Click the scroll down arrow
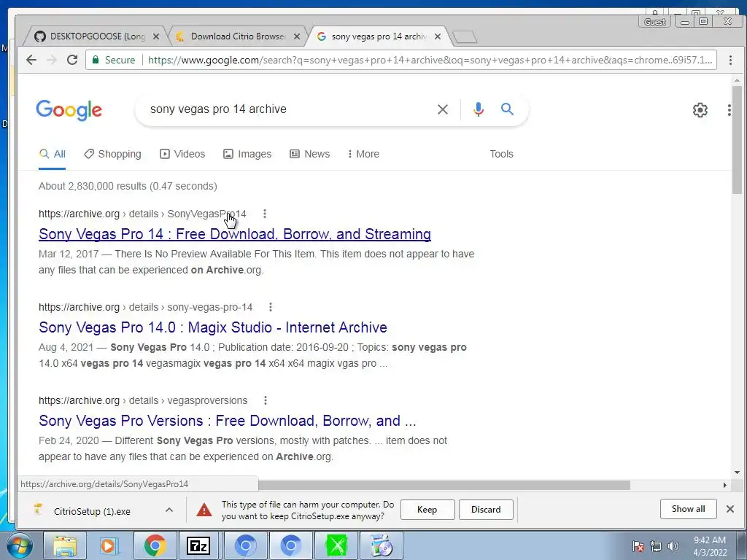The image size is (747, 560). [737, 472]
